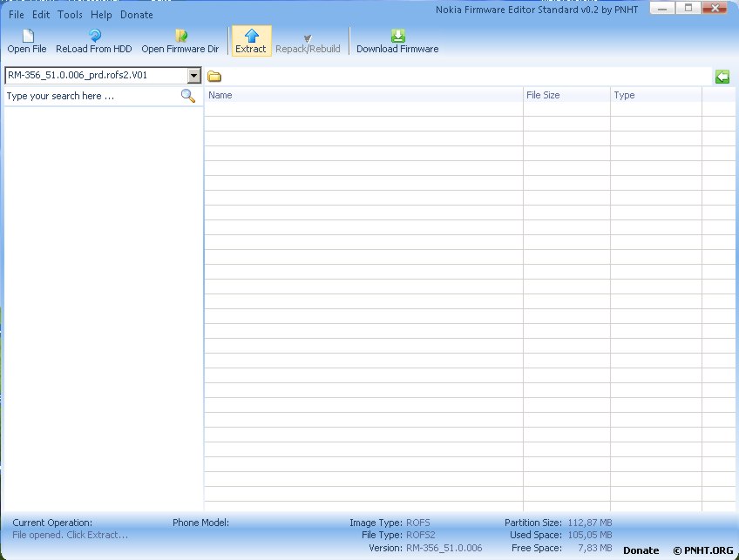The width and height of the screenshot is (739, 560).
Task: Click the Download Firmware icon
Action: point(397,36)
